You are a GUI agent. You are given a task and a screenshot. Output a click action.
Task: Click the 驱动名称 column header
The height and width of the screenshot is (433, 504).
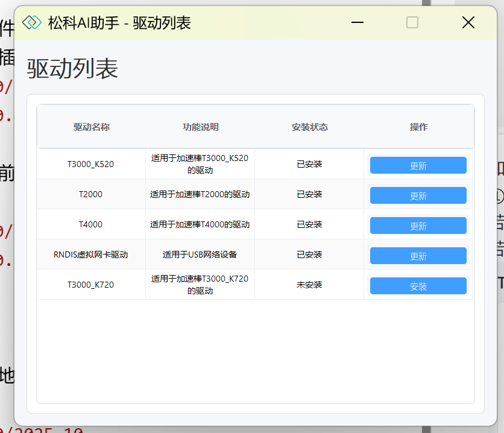click(x=91, y=127)
